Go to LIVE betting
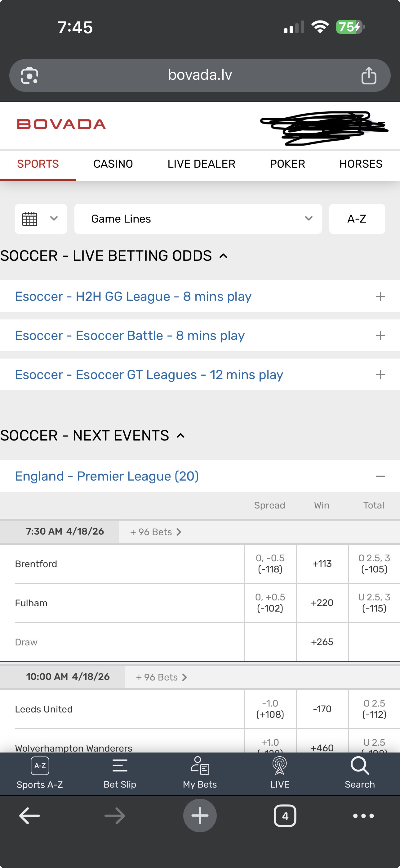Screen dimensions: 400x868 tap(279, 773)
